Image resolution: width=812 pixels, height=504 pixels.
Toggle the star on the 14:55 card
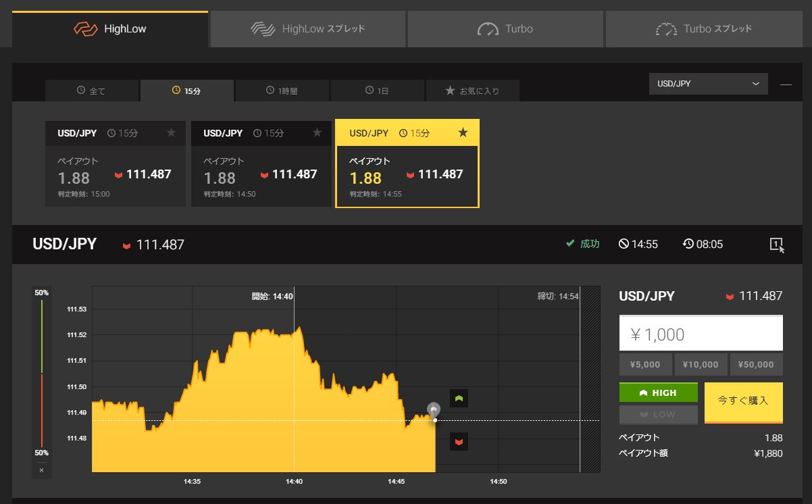coord(463,133)
